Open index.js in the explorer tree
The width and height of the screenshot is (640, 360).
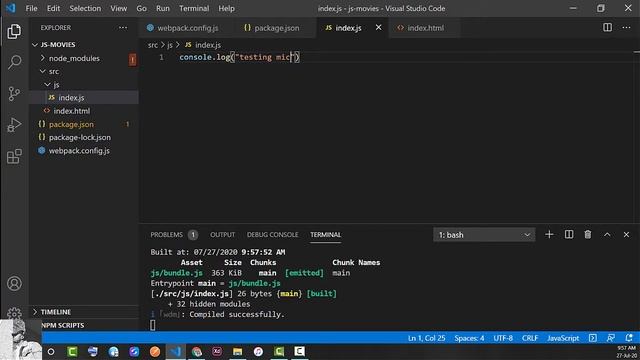point(84,98)
